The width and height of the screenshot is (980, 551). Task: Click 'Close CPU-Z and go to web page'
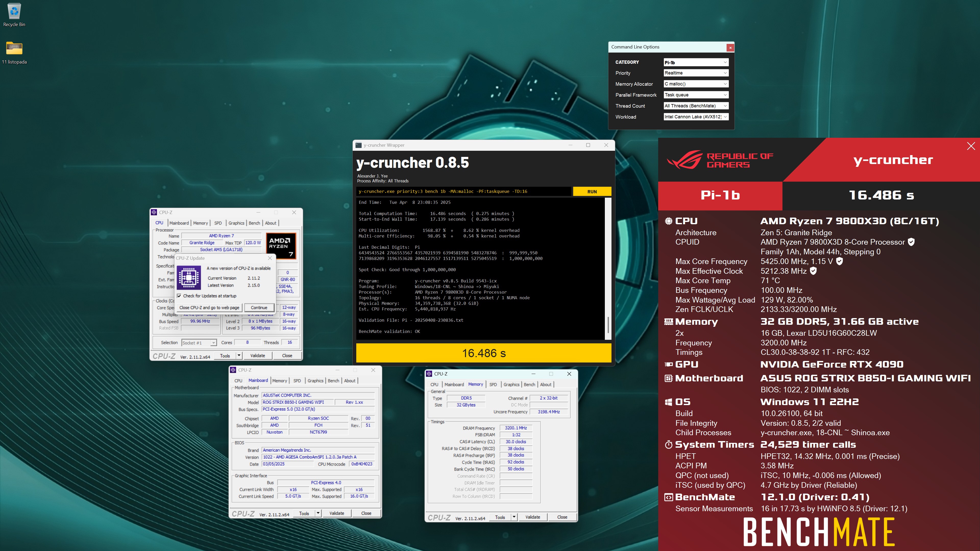pyautogui.click(x=209, y=308)
